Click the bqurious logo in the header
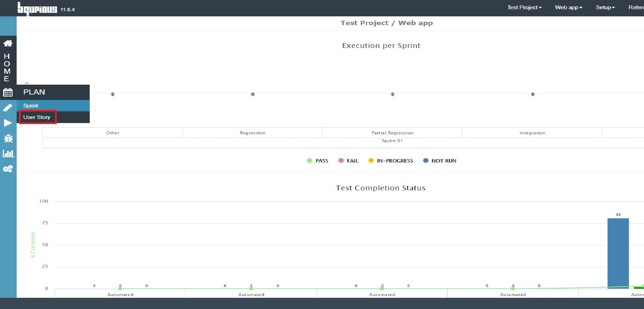The height and width of the screenshot is (309, 644). pos(37,8)
